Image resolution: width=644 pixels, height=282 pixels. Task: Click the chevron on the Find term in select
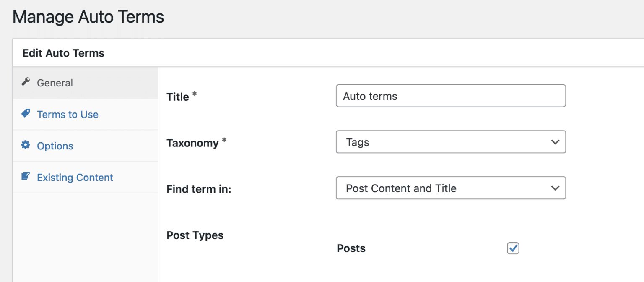click(x=555, y=188)
